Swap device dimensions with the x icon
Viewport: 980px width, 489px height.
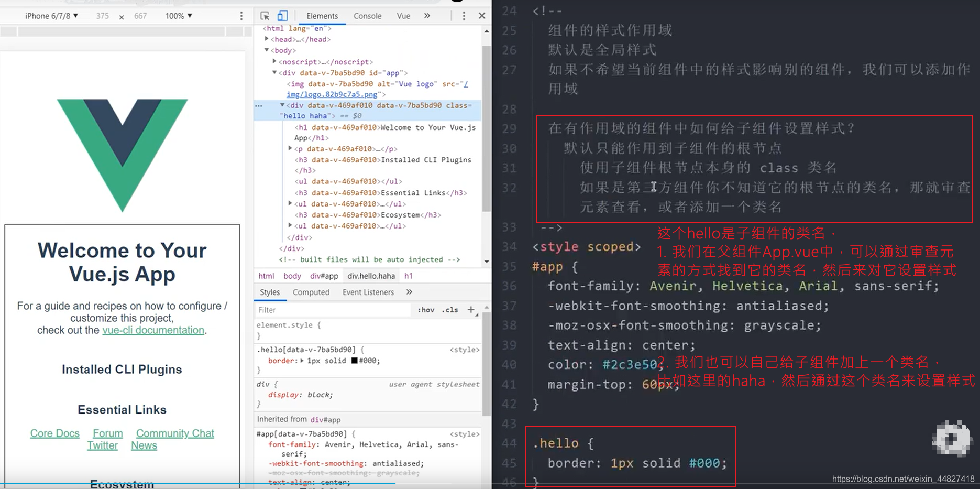pos(122,17)
